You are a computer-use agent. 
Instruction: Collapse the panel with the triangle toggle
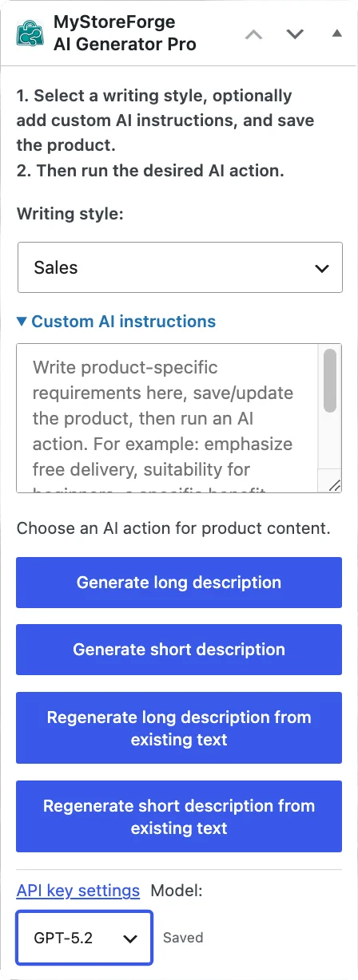point(336,34)
